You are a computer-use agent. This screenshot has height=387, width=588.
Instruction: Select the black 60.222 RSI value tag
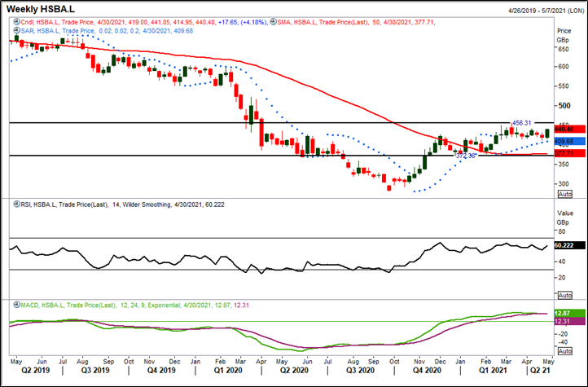pyautogui.click(x=569, y=245)
